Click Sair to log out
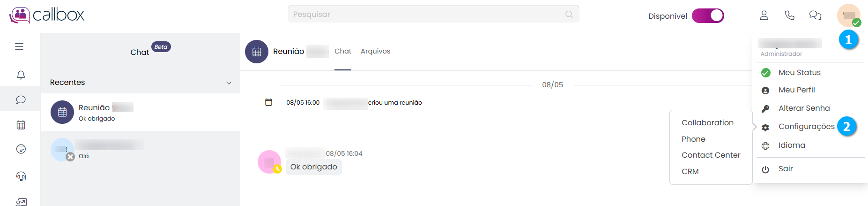This screenshot has width=868, height=206. click(785, 169)
